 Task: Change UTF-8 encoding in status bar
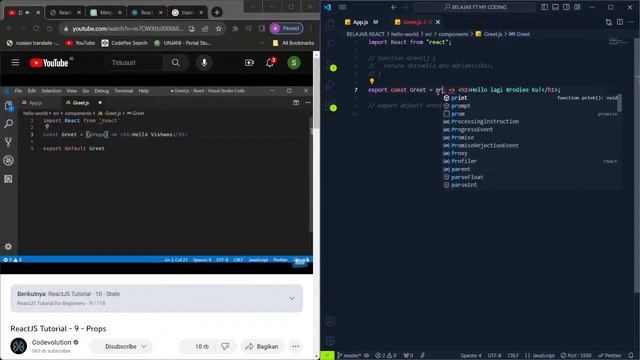(494, 356)
